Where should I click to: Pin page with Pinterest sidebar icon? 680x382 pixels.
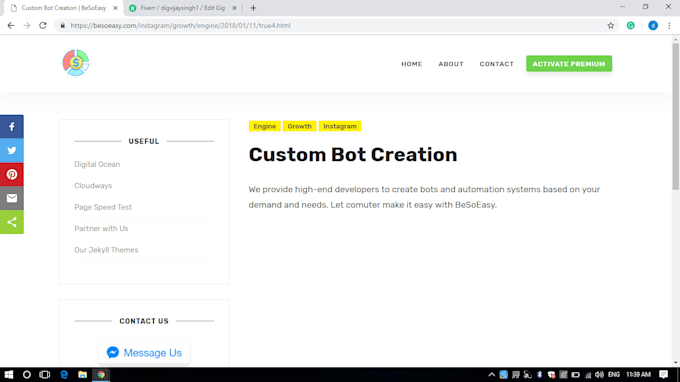click(x=12, y=174)
